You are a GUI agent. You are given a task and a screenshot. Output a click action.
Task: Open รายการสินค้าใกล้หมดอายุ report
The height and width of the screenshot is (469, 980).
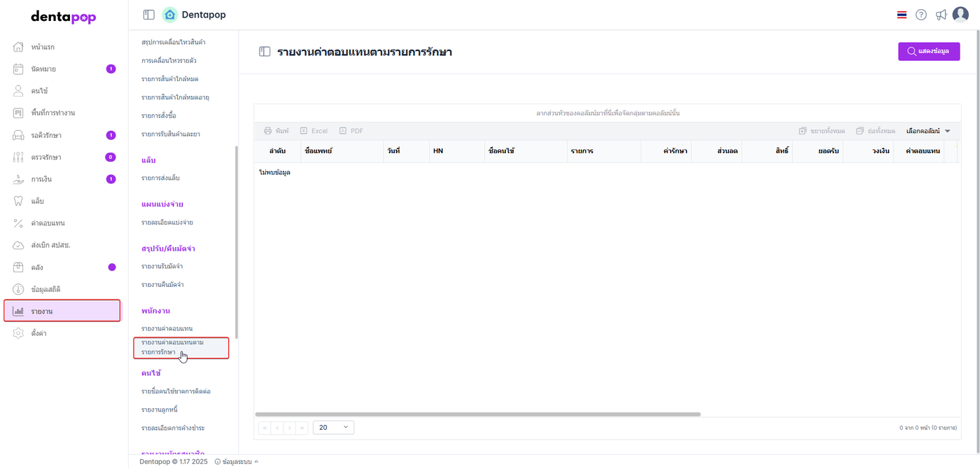(175, 97)
